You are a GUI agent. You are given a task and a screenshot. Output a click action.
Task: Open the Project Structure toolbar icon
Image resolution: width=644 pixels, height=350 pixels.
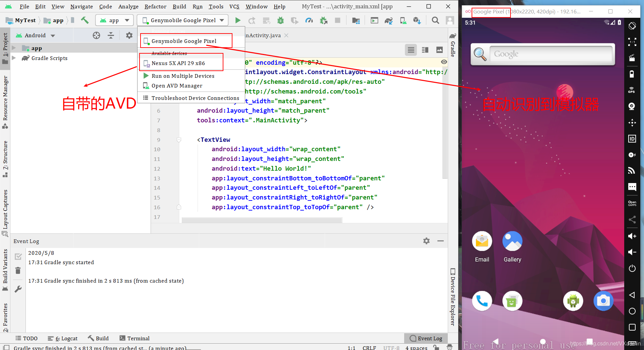click(x=356, y=20)
